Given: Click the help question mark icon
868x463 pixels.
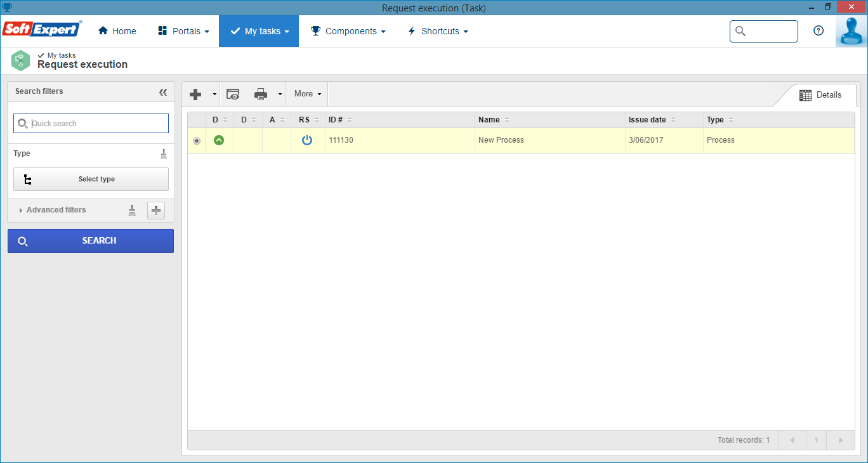Looking at the screenshot, I should click(819, 30).
